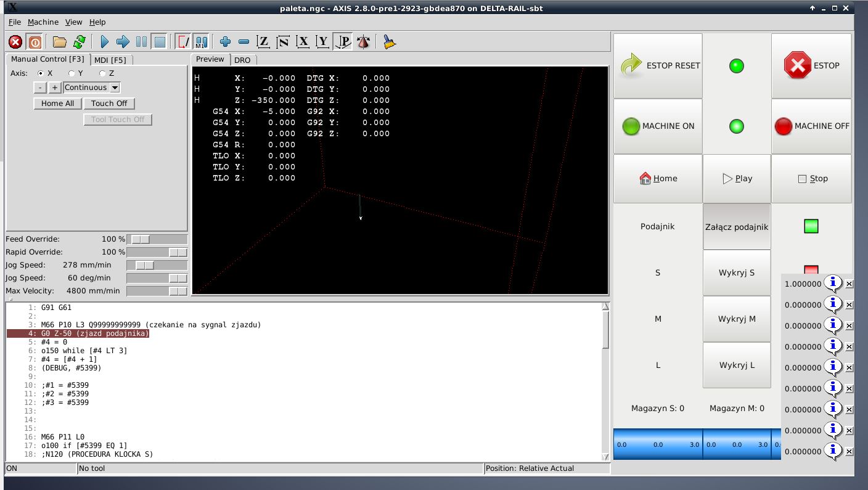
Task: Toggle skip lines with slash icon
Action: pos(183,42)
